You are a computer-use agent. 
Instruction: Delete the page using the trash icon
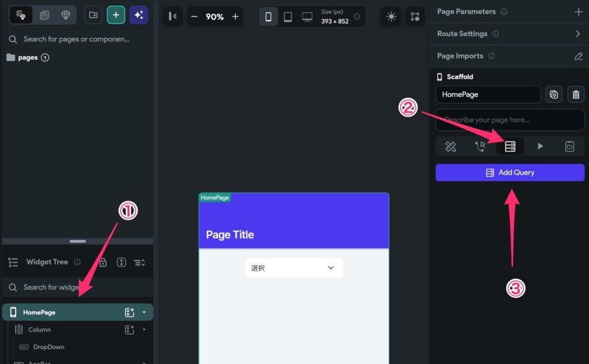pos(576,95)
